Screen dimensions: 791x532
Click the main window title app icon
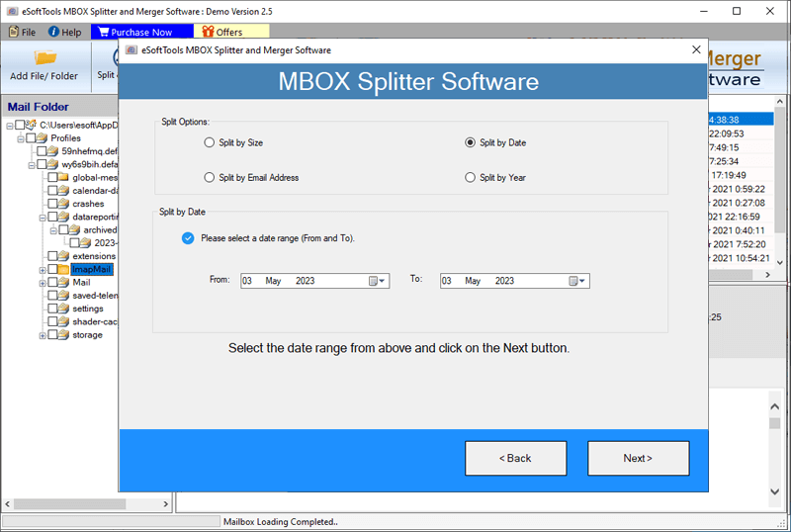tap(12, 11)
